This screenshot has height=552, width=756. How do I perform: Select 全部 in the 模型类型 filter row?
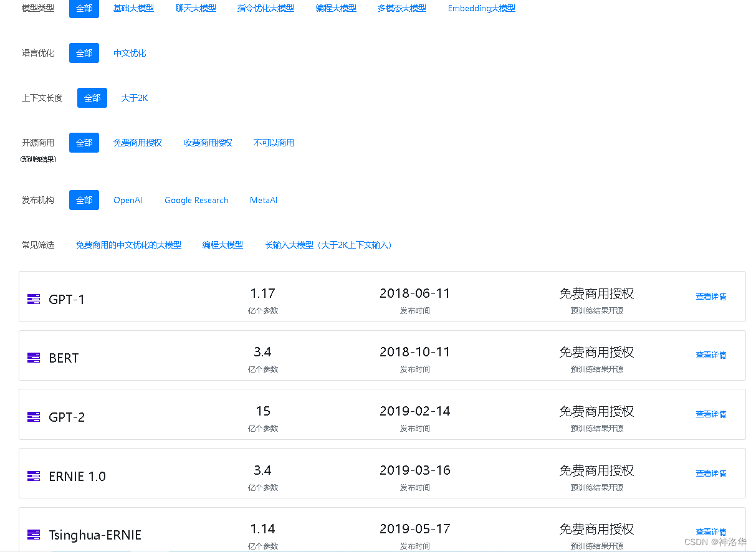[x=84, y=9]
